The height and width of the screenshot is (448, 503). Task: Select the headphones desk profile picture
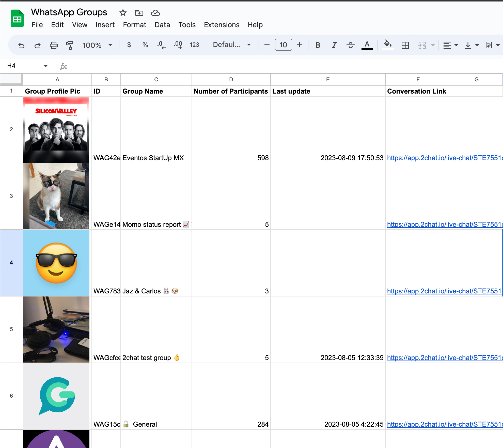(56, 330)
